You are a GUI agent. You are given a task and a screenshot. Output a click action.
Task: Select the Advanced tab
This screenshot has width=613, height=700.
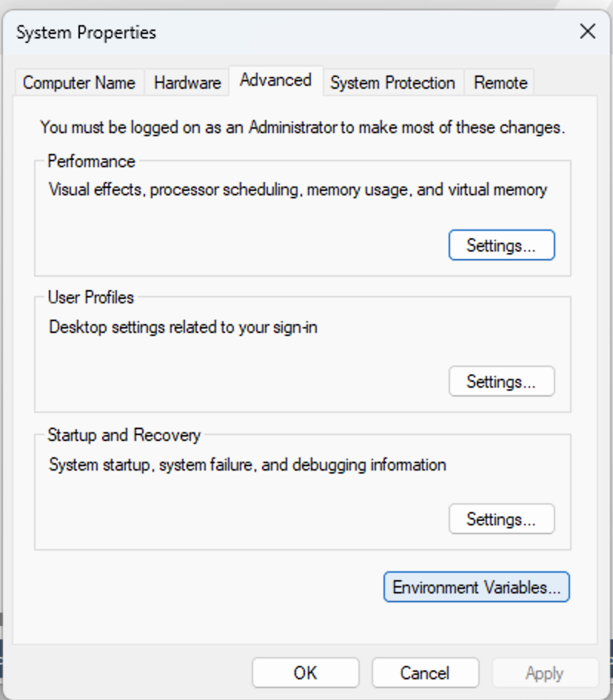coord(275,81)
